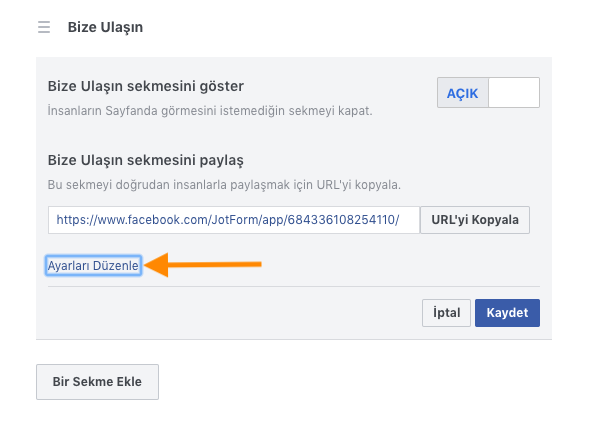
Task: Click heading Bize Ulaşın sekmesini paylaş
Action: pyautogui.click(x=146, y=160)
